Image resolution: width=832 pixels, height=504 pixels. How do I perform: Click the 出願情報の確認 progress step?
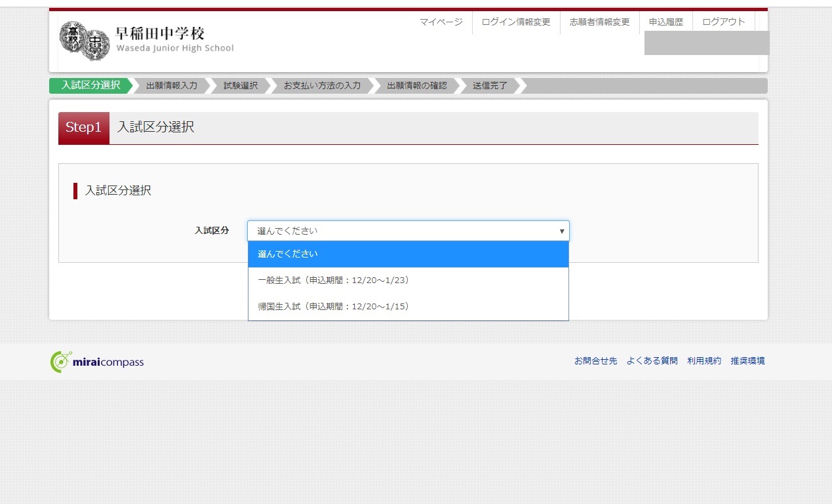tap(417, 86)
